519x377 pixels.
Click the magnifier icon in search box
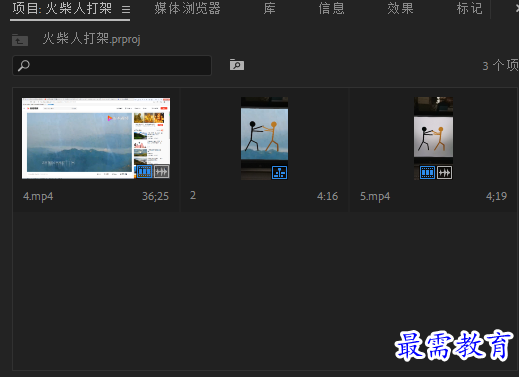click(24, 65)
